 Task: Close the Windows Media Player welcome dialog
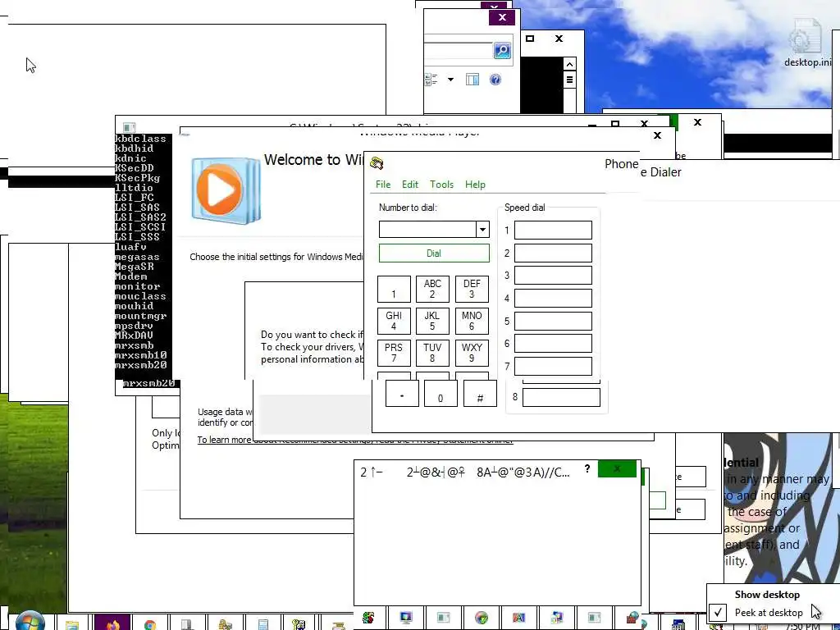point(657,135)
